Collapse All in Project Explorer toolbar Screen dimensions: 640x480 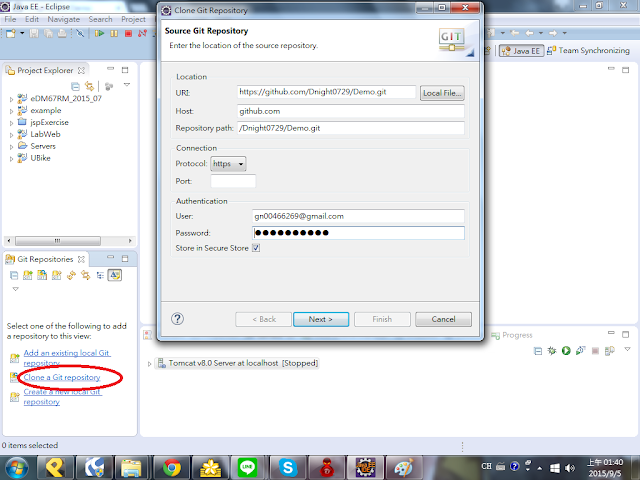coord(75,86)
